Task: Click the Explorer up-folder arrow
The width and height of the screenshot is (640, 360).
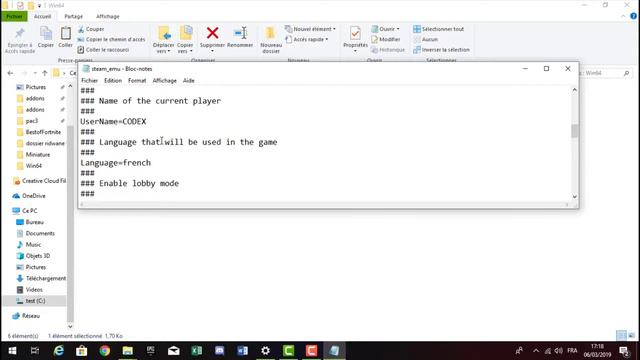Action: tap(45, 73)
